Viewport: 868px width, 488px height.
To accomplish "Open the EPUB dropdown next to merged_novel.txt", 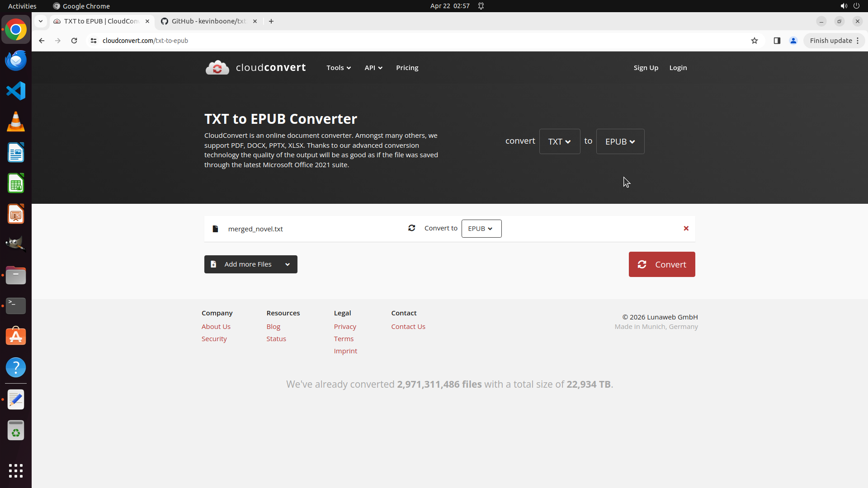I will pos(481,229).
